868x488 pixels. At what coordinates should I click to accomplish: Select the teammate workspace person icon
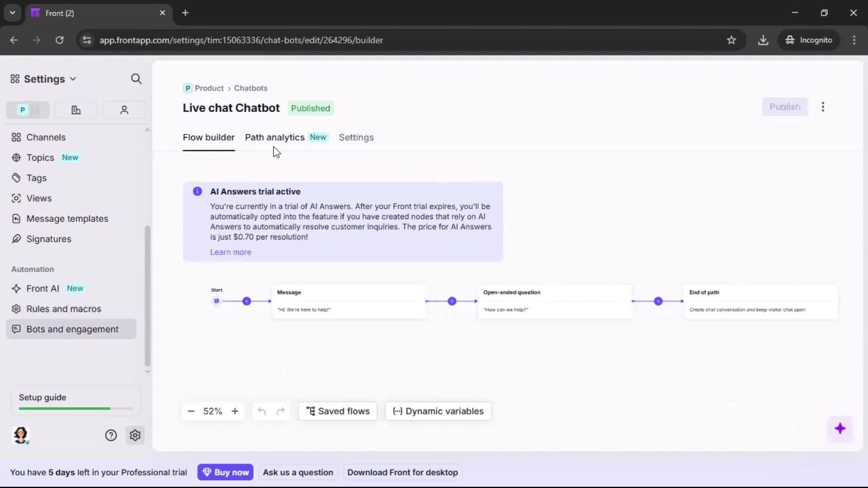click(x=124, y=110)
